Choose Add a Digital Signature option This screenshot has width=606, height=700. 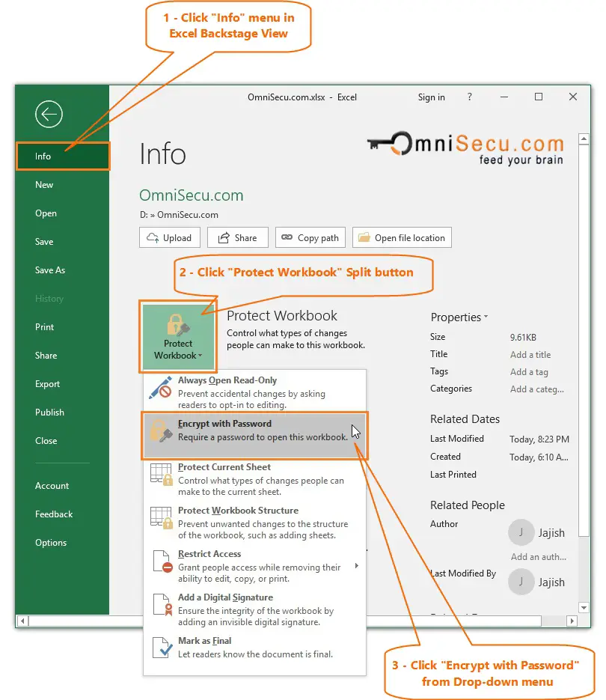[x=254, y=609]
